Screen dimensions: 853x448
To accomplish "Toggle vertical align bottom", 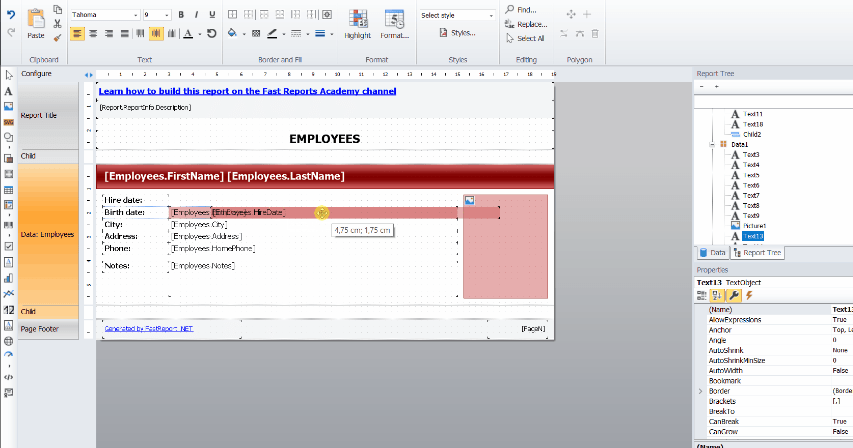I will coord(172,34).
